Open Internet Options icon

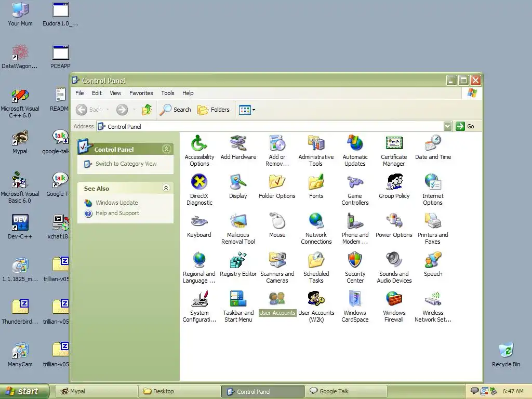click(x=433, y=190)
